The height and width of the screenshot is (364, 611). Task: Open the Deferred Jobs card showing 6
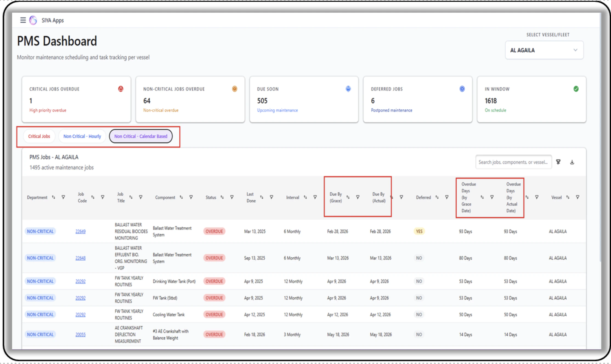418,99
